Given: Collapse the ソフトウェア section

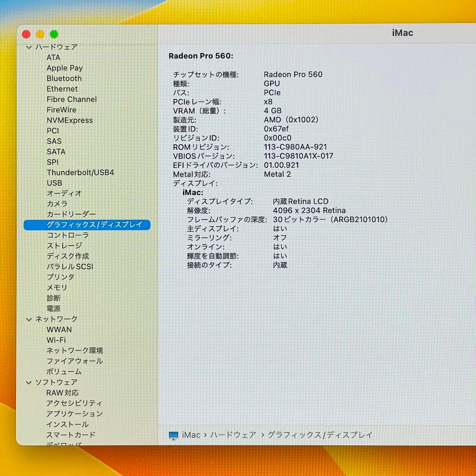Looking at the screenshot, I should [x=29, y=382].
